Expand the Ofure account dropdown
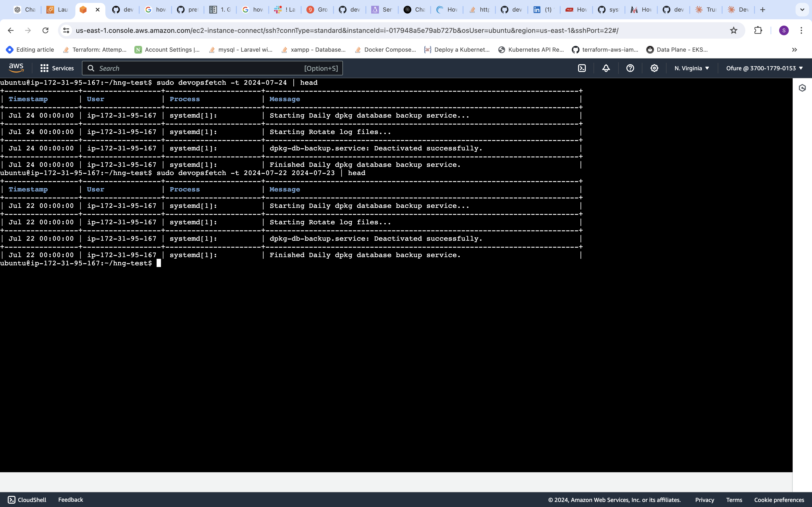The image size is (812, 507). pos(763,68)
